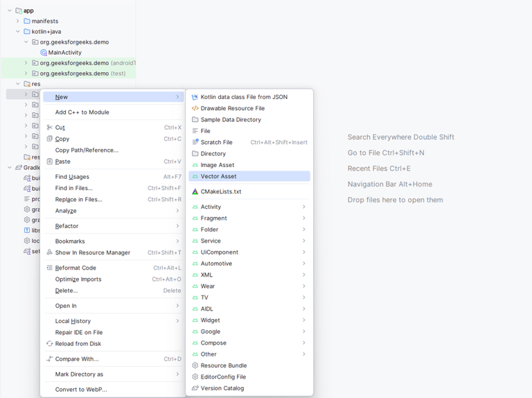Click the Vector Asset android icon
532x398 pixels.
pyautogui.click(x=195, y=176)
